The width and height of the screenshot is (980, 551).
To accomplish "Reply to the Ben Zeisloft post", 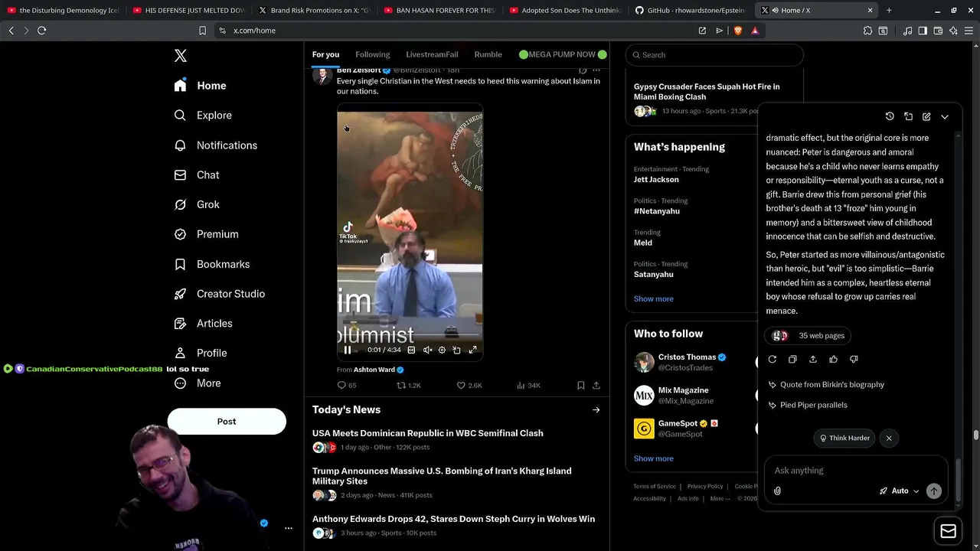I will click(x=347, y=386).
